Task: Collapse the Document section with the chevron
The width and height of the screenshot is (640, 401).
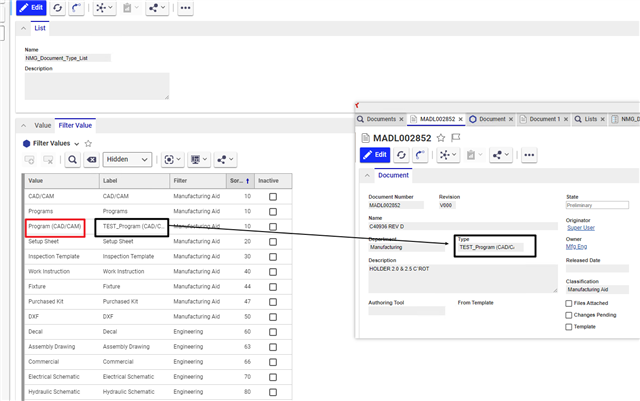Action: tap(367, 175)
